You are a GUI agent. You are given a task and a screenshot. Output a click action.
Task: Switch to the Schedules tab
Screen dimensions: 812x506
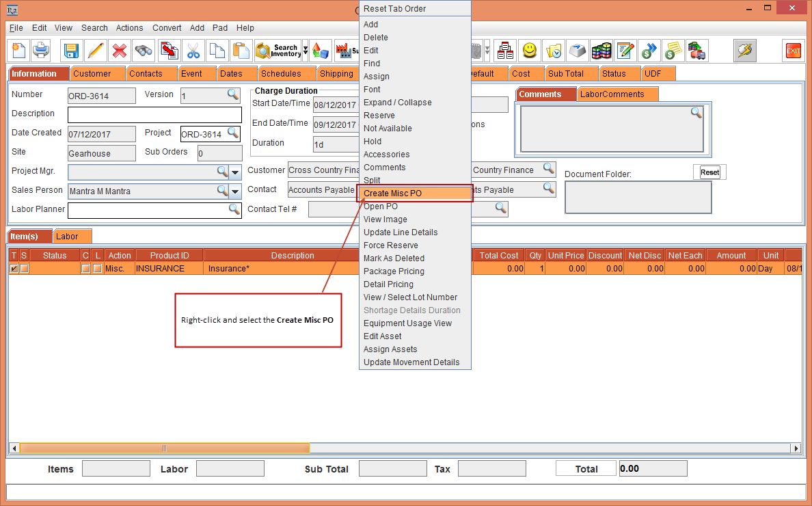(x=286, y=74)
